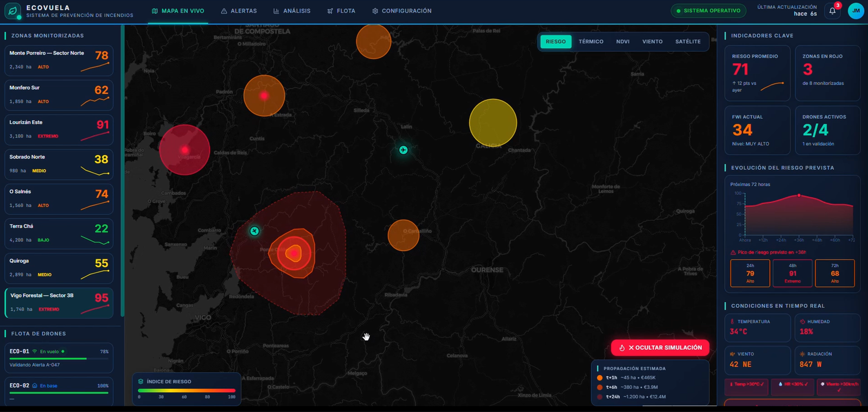The width and height of the screenshot is (868, 412).
Task: Open the Zonas en Rojo card
Action: click(x=828, y=73)
